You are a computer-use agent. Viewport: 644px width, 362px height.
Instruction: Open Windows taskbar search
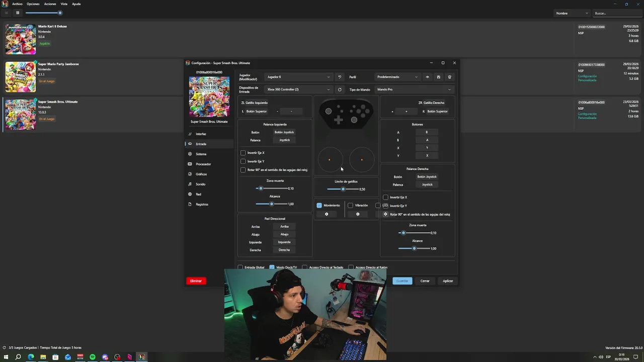tap(19, 357)
